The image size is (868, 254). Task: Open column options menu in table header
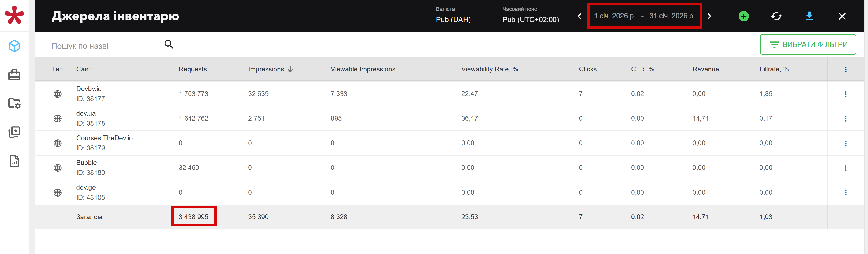tap(845, 69)
